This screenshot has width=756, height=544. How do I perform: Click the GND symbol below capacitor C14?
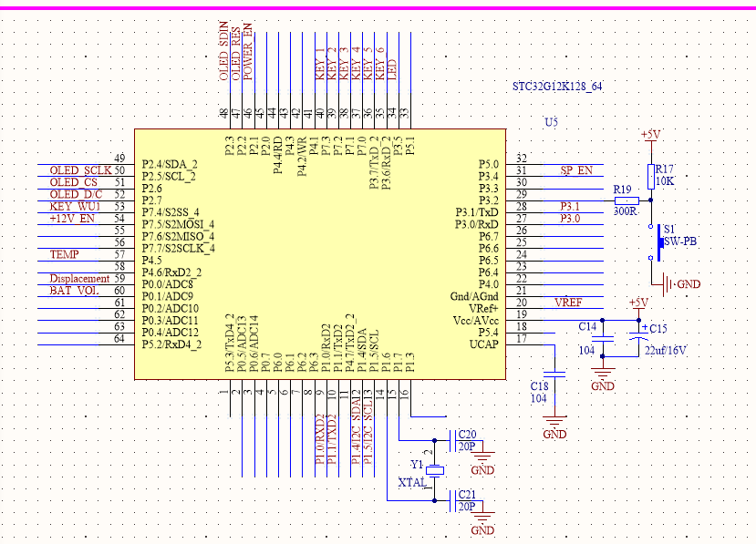click(x=603, y=373)
